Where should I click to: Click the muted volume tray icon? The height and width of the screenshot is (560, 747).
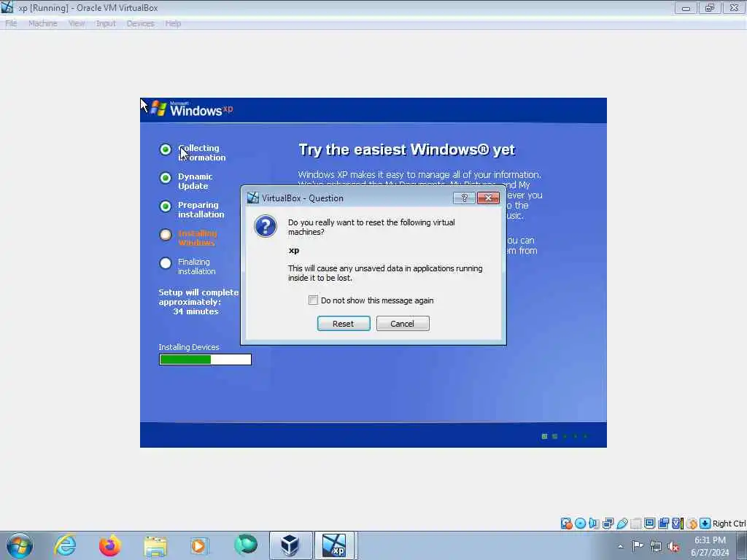pos(673,546)
